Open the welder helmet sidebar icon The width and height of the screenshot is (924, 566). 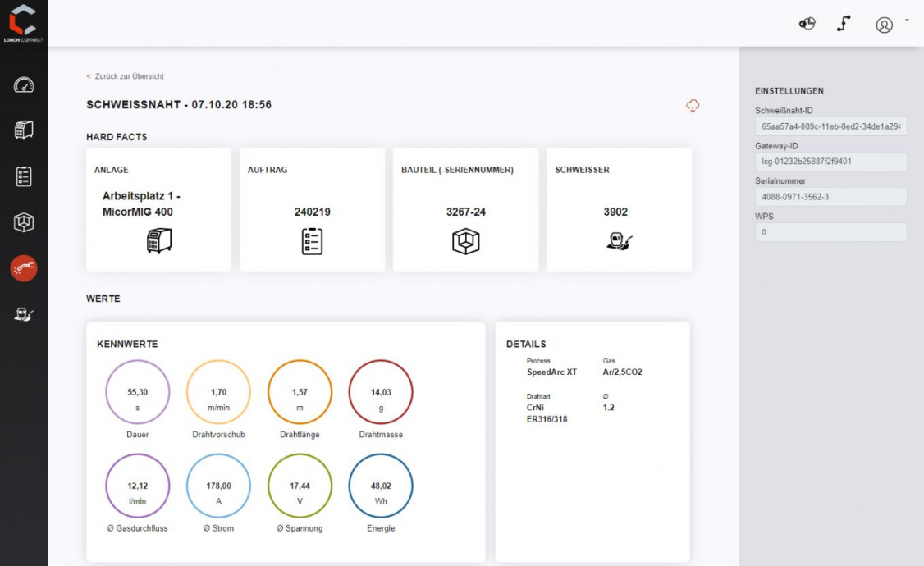click(x=24, y=314)
